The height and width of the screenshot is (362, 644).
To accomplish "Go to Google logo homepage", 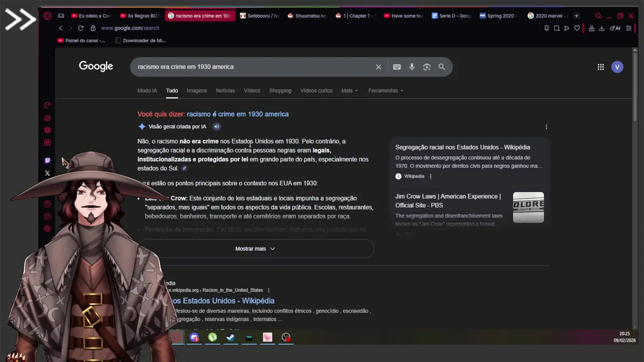I will coord(96,66).
